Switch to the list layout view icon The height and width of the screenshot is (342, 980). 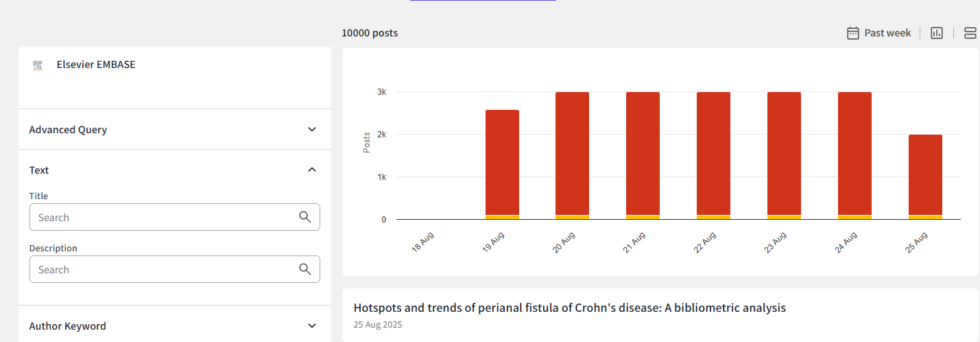(x=970, y=33)
